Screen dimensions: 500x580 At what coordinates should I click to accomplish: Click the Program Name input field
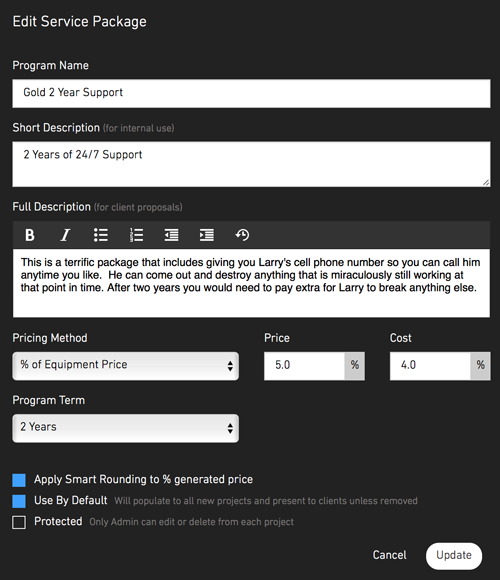pyautogui.click(x=251, y=93)
